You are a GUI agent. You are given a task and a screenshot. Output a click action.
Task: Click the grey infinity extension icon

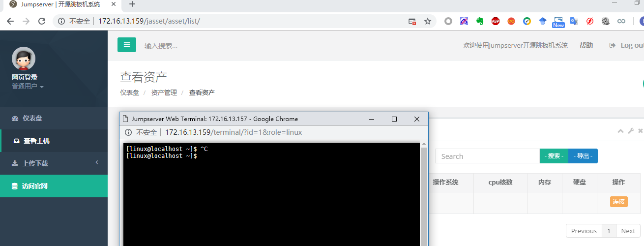[x=621, y=21]
